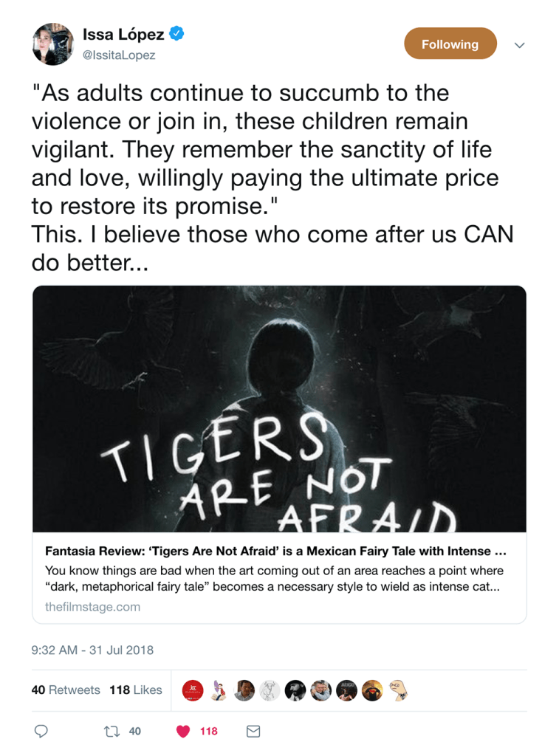Send tweet by direct message envelope icon
Image resolution: width=559 pixels, height=756 pixels.
(253, 731)
